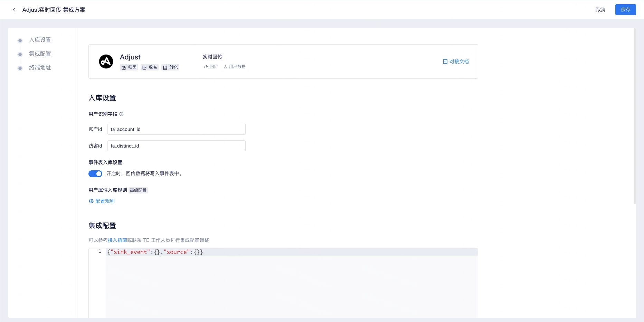Jump to 集成配置 section in sidebar
The image size is (644, 322).
tap(40, 54)
